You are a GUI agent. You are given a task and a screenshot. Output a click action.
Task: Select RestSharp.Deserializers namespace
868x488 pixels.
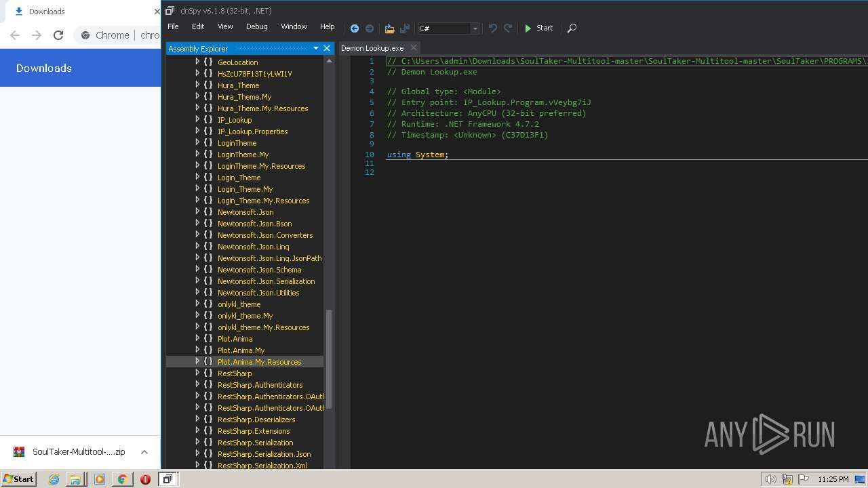coord(256,420)
